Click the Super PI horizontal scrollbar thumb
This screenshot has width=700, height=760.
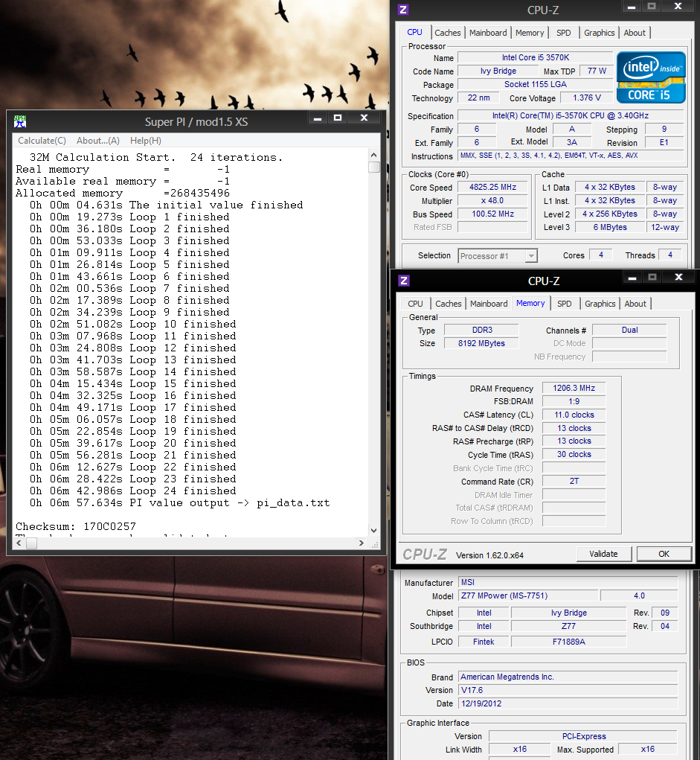(x=31, y=543)
